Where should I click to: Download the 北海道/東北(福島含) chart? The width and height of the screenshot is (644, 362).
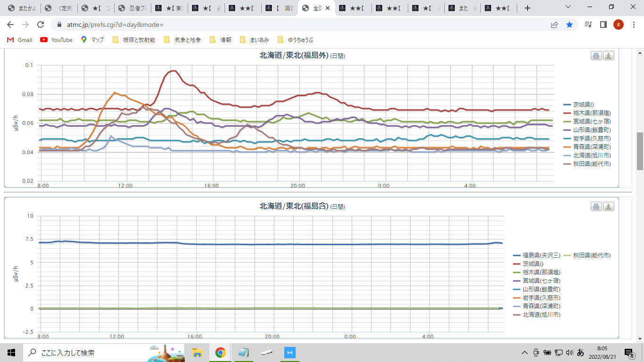pyautogui.click(x=609, y=206)
